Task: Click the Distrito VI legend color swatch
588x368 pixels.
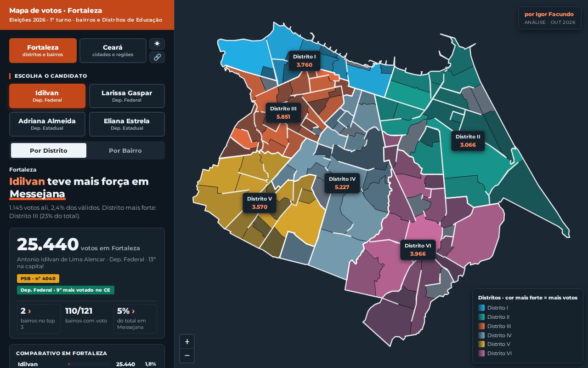Action: (x=481, y=353)
